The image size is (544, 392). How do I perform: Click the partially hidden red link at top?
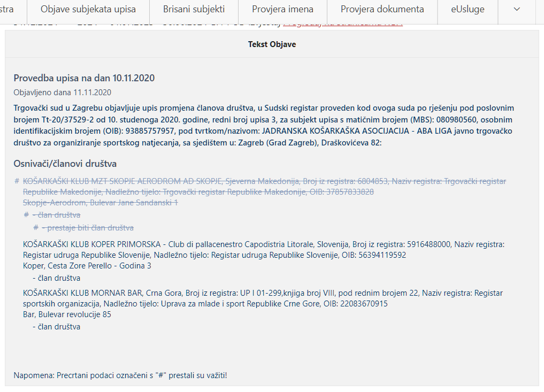click(x=343, y=25)
